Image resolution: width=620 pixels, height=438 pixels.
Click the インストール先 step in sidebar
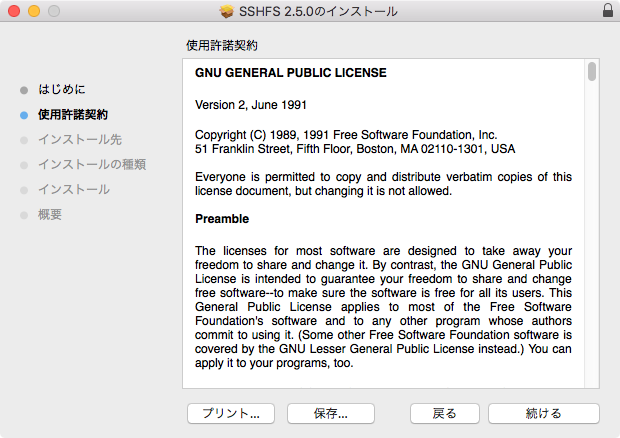(80, 140)
